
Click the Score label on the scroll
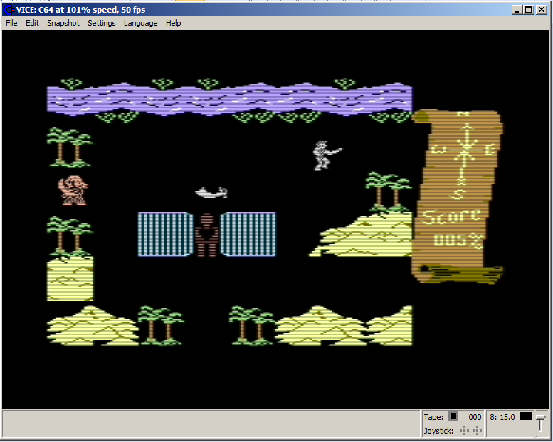[x=451, y=217]
